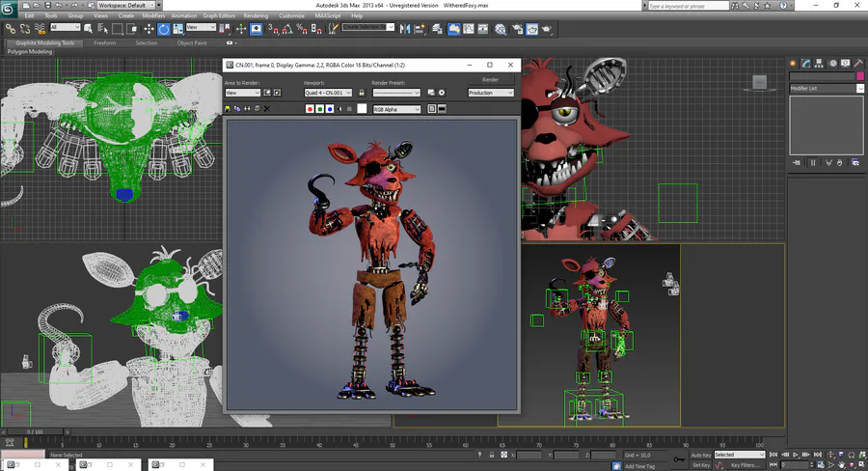Click the Set Key button
The height and width of the screenshot is (471, 868).
pyautogui.click(x=701, y=465)
